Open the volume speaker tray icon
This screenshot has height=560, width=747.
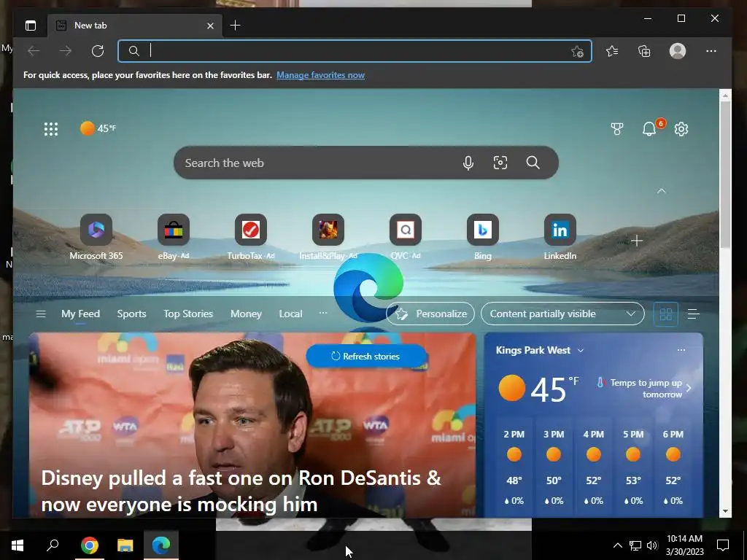(x=652, y=545)
